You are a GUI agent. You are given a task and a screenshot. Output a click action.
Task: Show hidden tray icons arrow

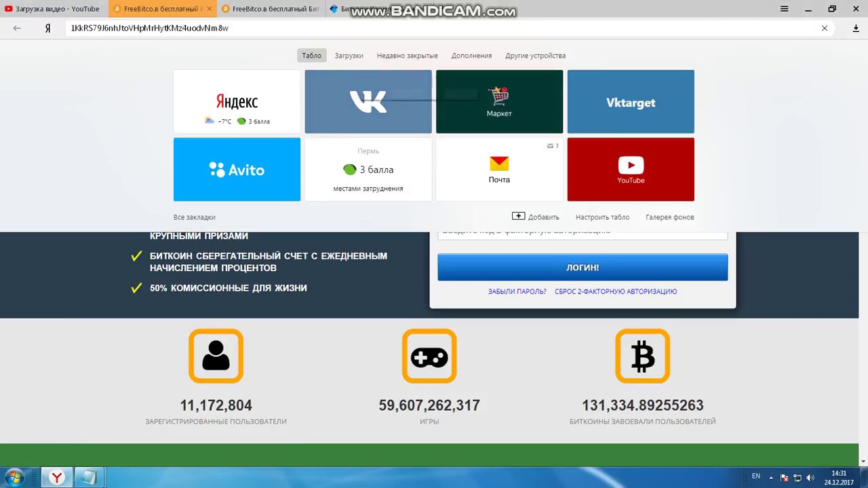pyautogui.click(x=771, y=478)
